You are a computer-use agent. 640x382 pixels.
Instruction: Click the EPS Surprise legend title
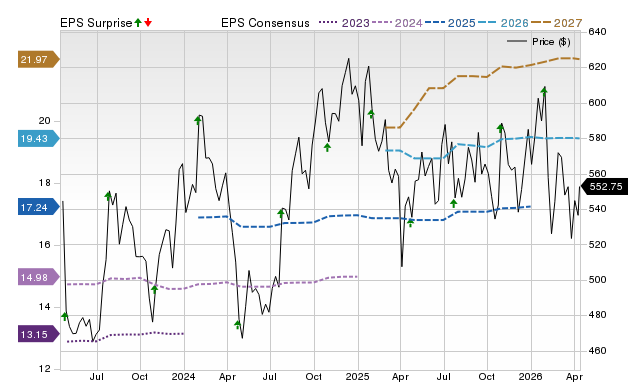click(x=96, y=23)
